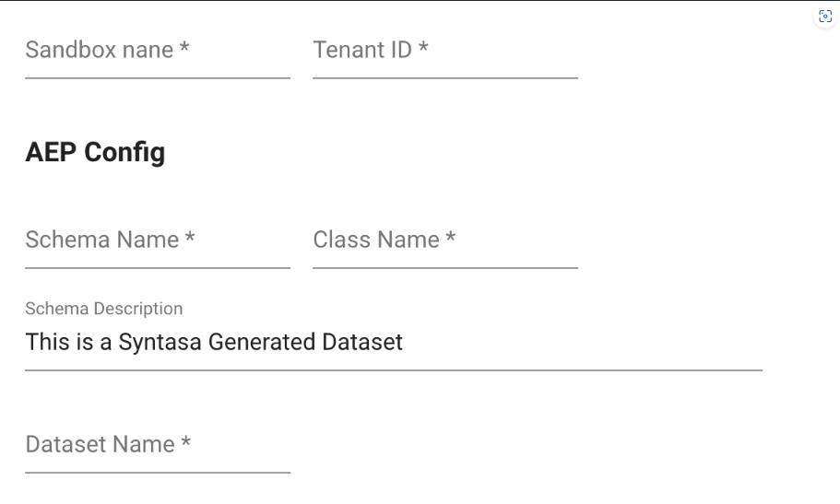Click the AEP Config section heading
Image resolution: width=840 pixels, height=504 pixels.
point(95,152)
